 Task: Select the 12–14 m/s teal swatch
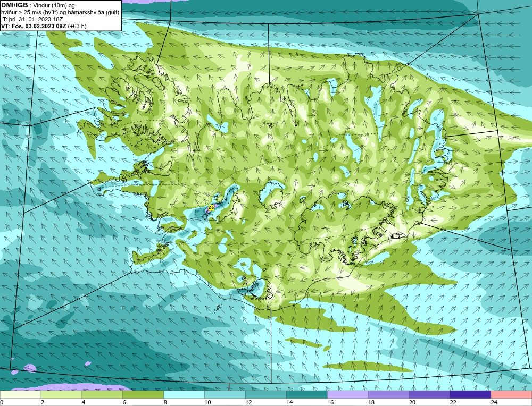[266, 394]
